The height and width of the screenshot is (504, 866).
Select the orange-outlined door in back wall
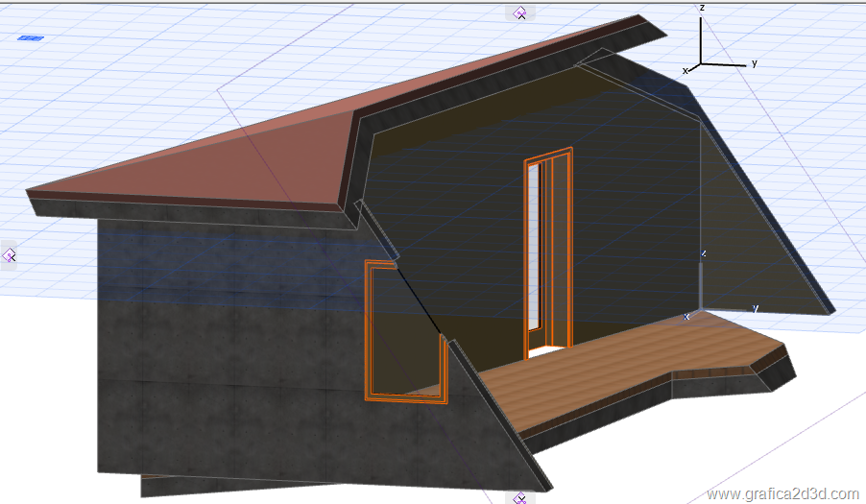(x=548, y=253)
